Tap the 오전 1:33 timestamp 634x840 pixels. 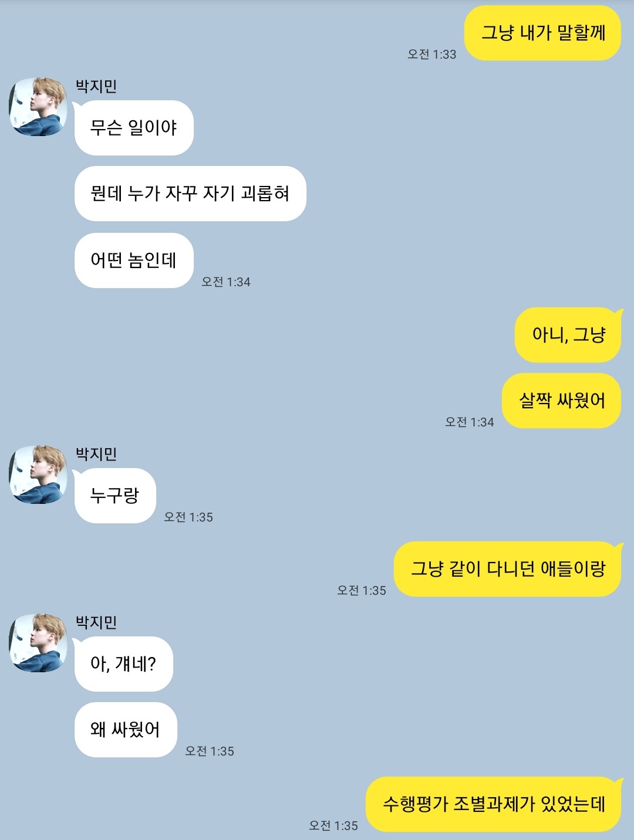[432, 54]
